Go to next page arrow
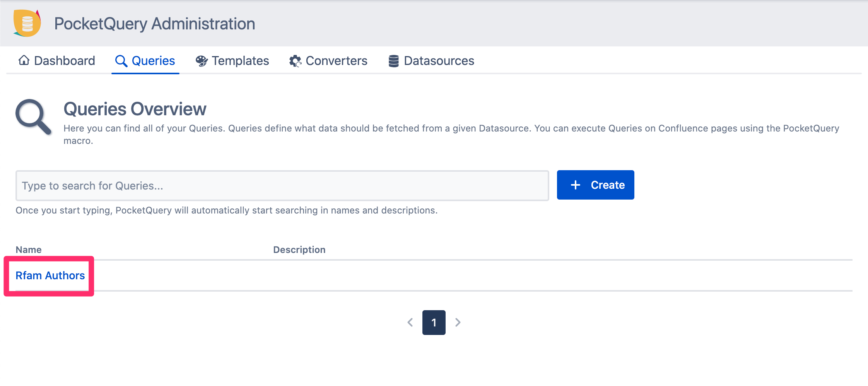 click(458, 322)
